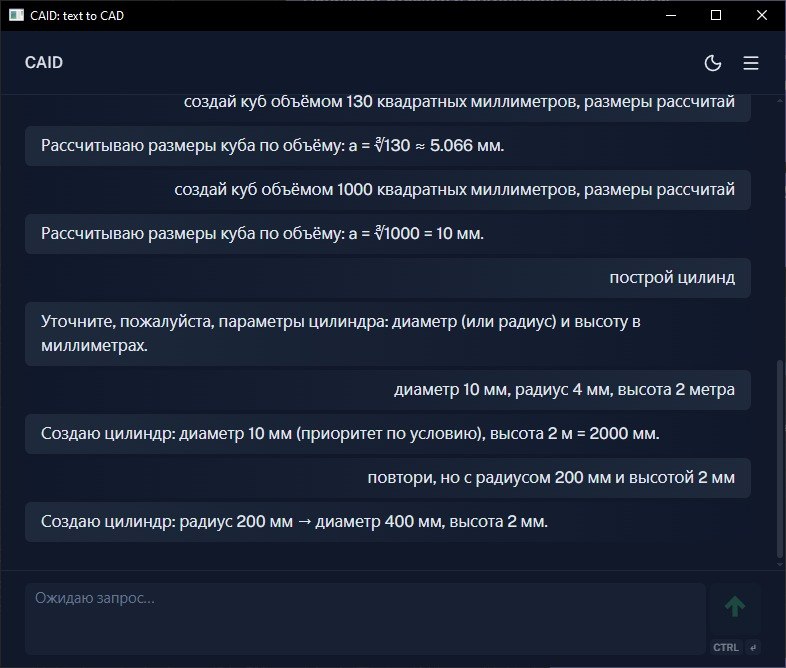This screenshot has height=668, width=786.
Task: Click the scrollbar down arrow
Action: [779, 565]
